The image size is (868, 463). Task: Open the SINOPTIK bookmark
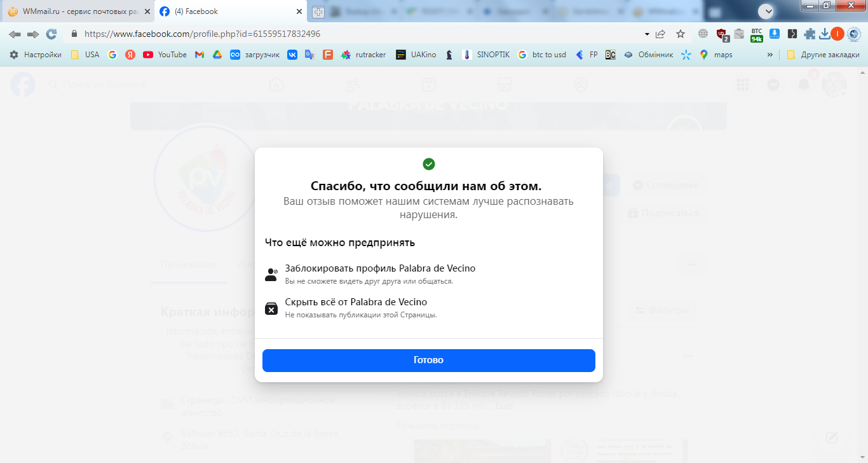point(486,55)
